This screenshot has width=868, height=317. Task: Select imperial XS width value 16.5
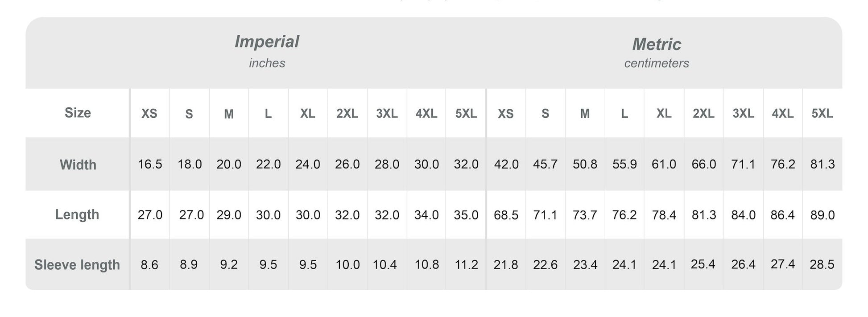(150, 165)
